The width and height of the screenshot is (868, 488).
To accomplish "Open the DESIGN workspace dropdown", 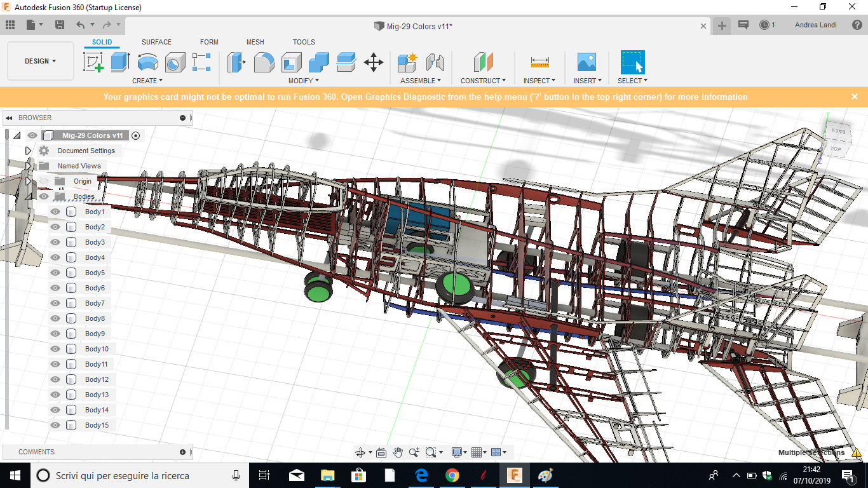I will coord(40,61).
